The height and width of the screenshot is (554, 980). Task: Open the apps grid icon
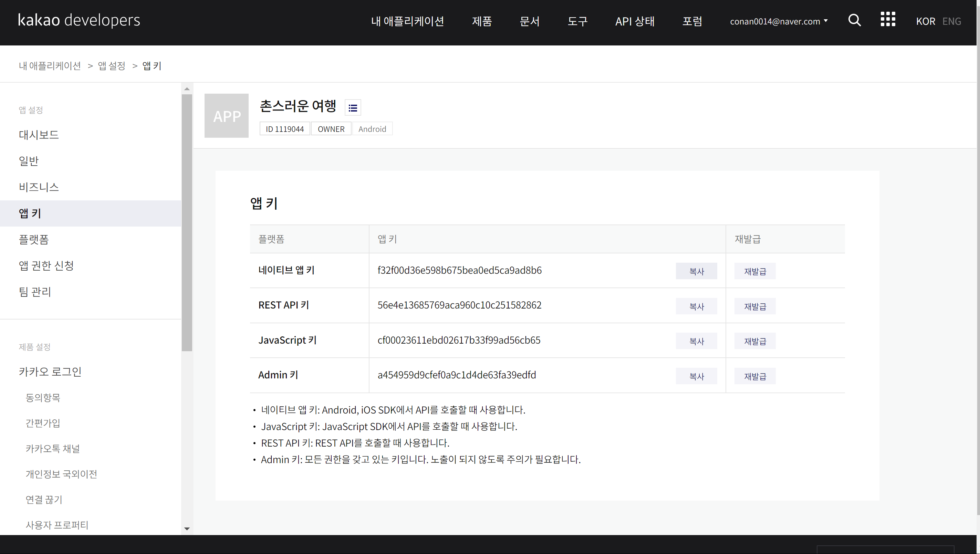(x=888, y=19)
